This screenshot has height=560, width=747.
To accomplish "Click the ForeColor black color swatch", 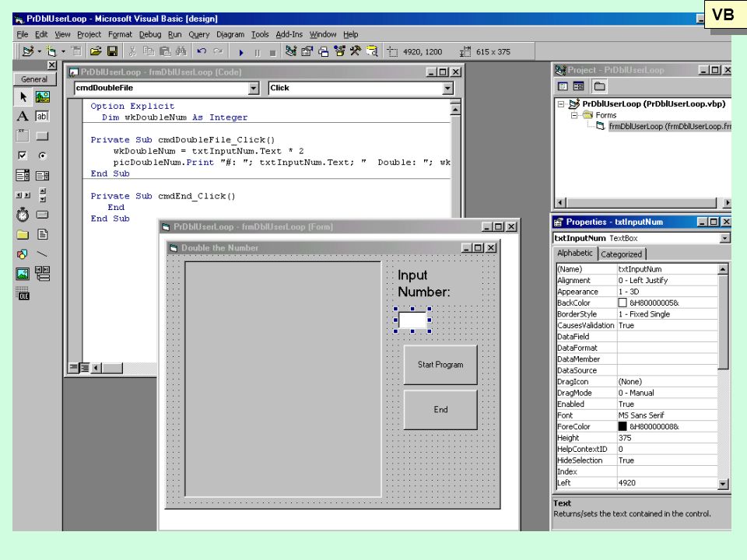I will point(622,427).
